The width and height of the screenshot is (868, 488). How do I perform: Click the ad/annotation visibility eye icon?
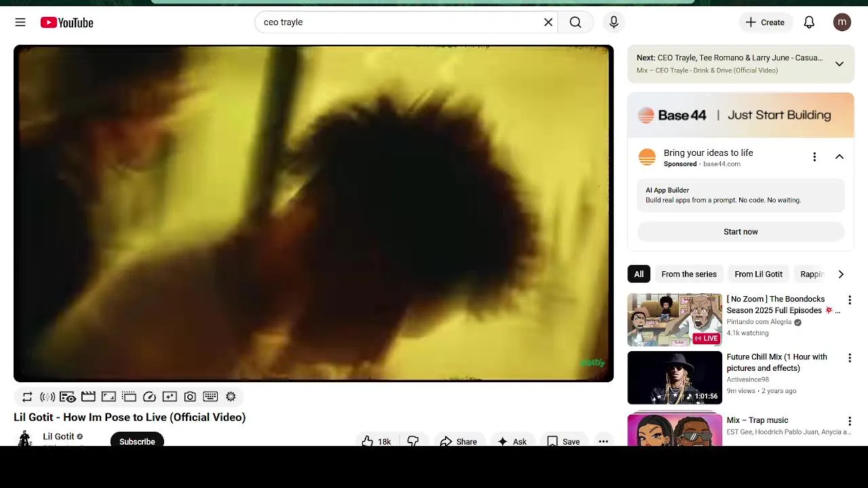pyautogui.click(x=68, y=396)
